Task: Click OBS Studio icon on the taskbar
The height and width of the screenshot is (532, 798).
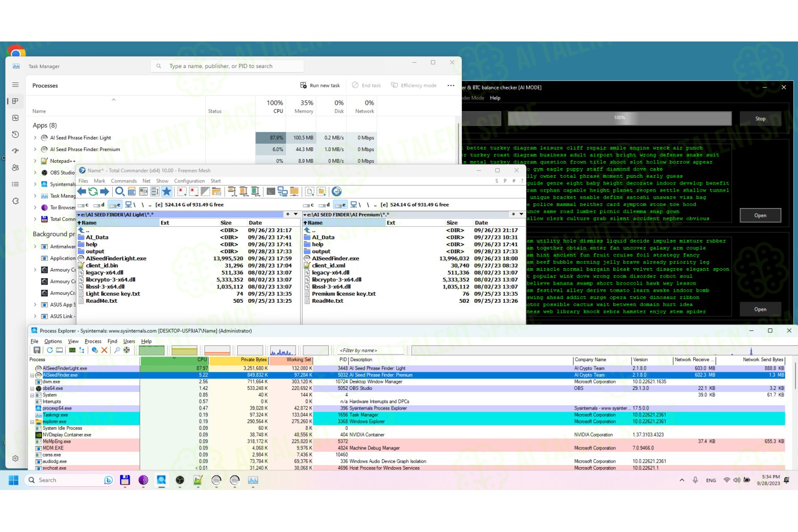Action: coord(180,480)
